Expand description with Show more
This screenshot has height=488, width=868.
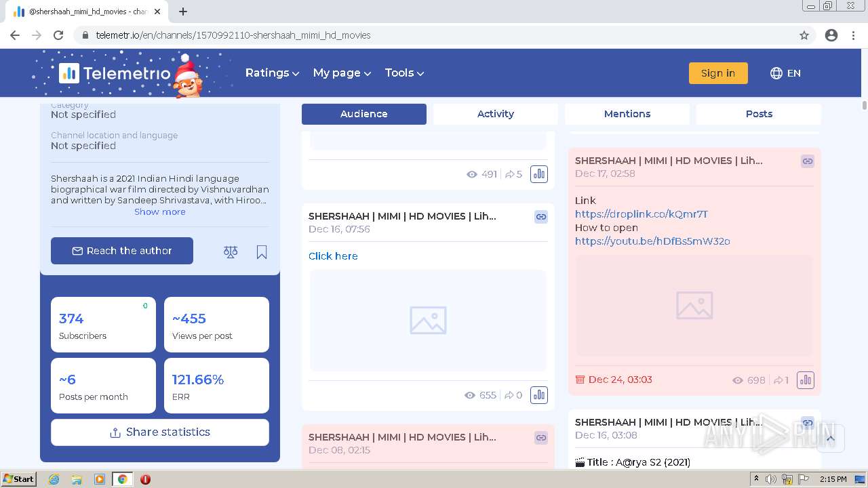160,212
